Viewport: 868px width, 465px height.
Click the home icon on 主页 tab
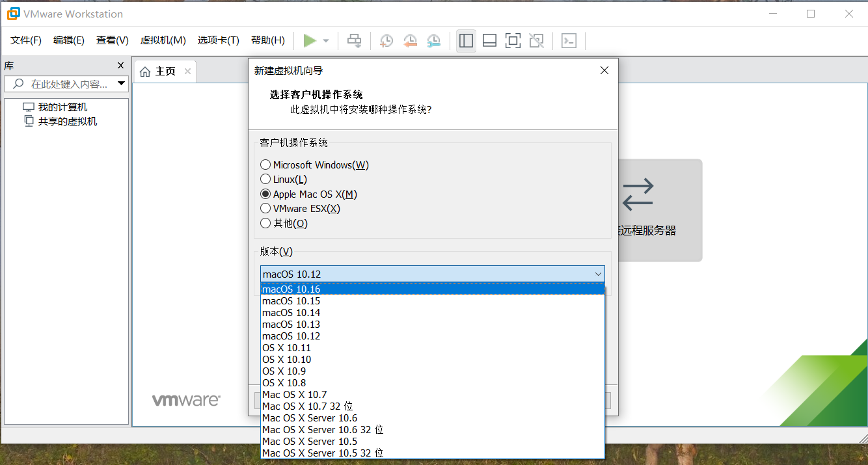click(145, 72)
